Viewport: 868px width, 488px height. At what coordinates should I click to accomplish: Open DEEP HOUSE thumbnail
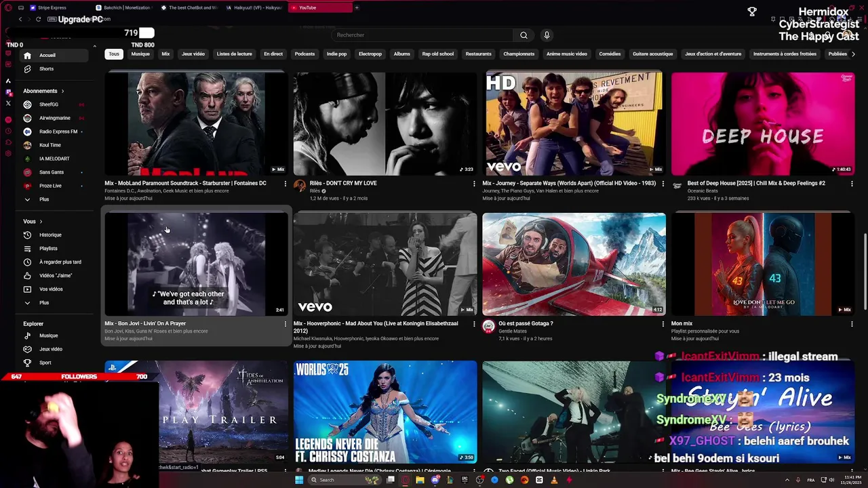pyautogui.click(x=763, y=123)
